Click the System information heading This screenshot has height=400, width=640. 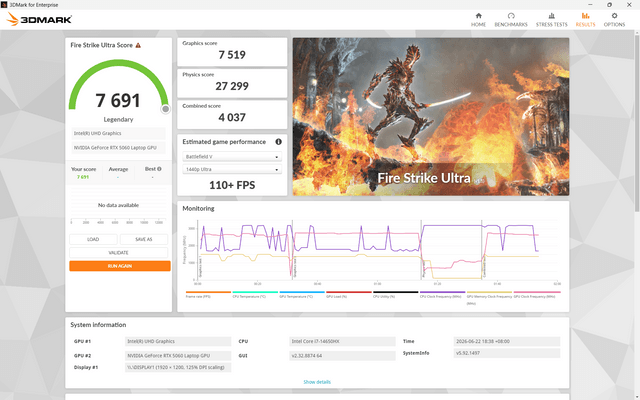pyautogui.click(x=98, y=325)
